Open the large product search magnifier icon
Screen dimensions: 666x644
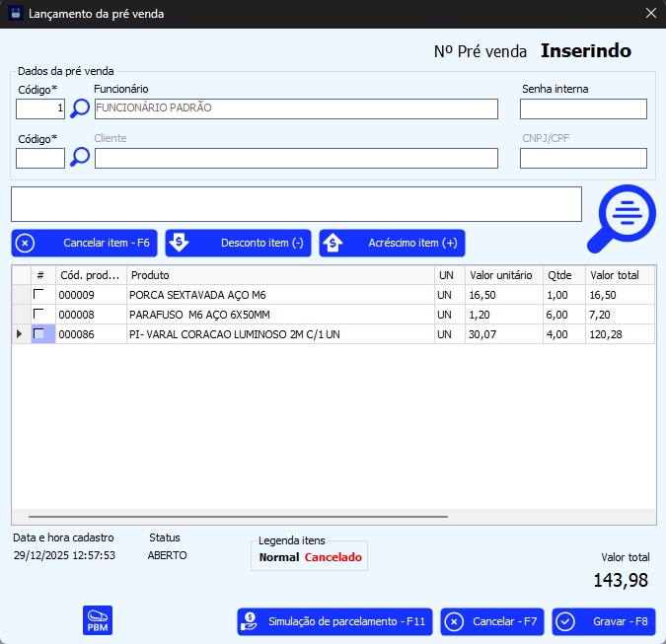pyautogui.click(x=621, y=219)
